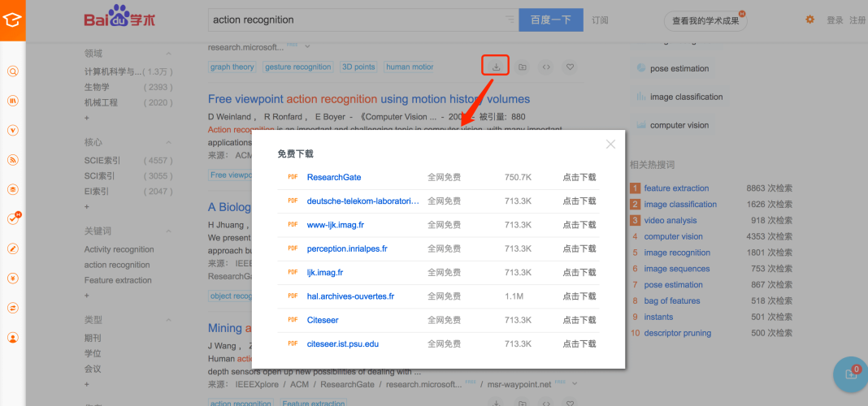Click 点击下载 for citeseer.ist.psu.edu

(579, 343)
